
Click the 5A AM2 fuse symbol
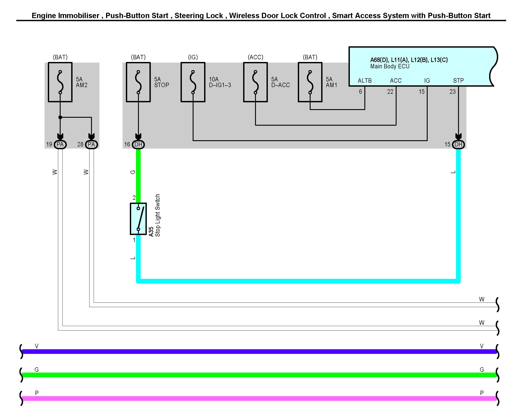pos(60,82)
